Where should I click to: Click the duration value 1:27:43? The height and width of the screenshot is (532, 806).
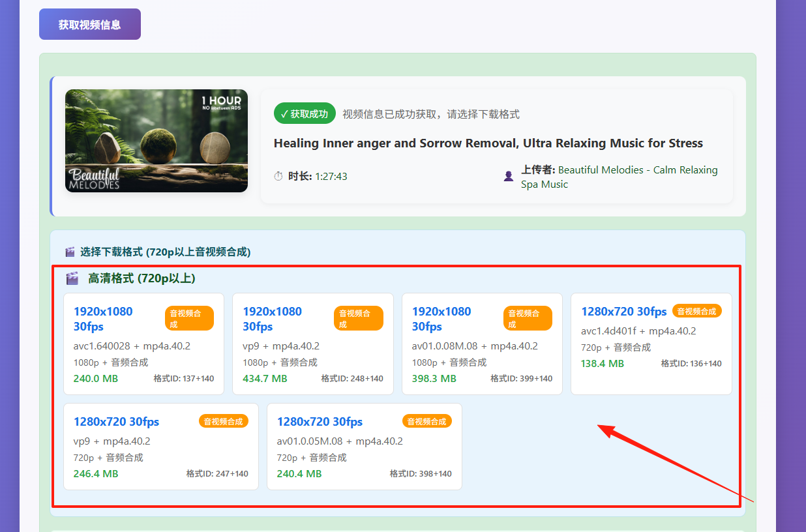[x=331, y=176]
